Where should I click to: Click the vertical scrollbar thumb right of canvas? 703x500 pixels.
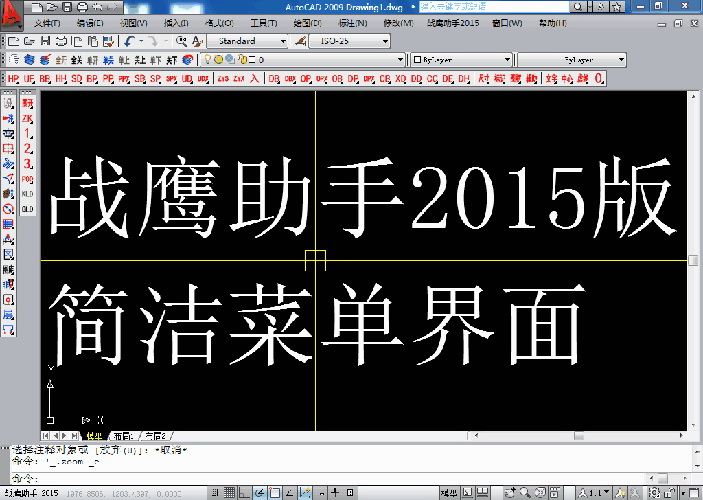click(693, 260)
